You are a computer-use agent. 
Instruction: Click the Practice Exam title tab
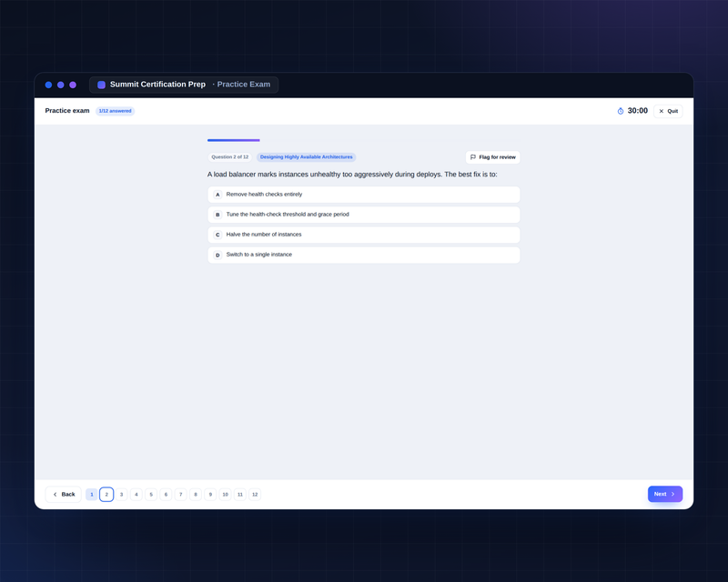pos(184,85)
